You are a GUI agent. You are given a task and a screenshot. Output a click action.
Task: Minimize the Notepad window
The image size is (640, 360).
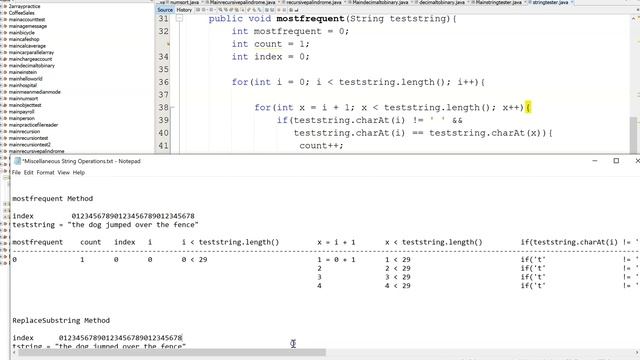595,161
